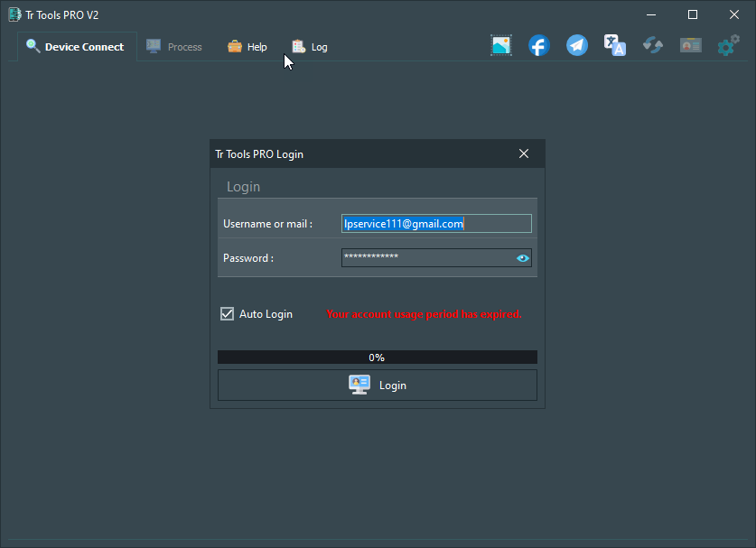Open the Telegram channel icon
The width and height of the screenshot is (756, 548).
(577, 45)
